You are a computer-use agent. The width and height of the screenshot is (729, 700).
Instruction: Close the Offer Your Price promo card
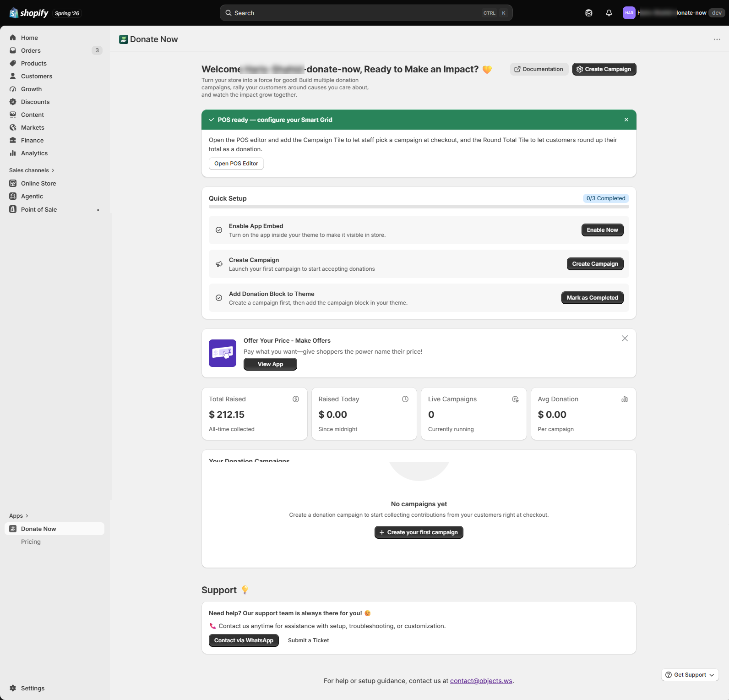[625, 339]
